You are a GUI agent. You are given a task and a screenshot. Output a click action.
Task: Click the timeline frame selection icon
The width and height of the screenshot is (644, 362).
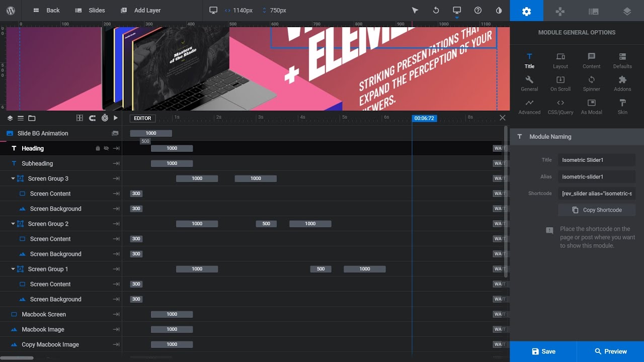[79, 118]
